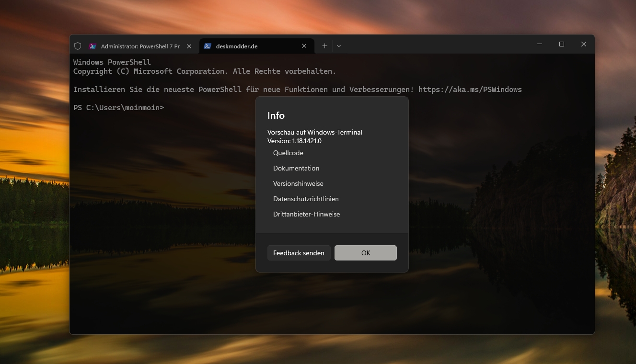Open a new tab with the plus button
Image resolution: width=636 pixels, height=364 pixels.
[x=324, y=46]
